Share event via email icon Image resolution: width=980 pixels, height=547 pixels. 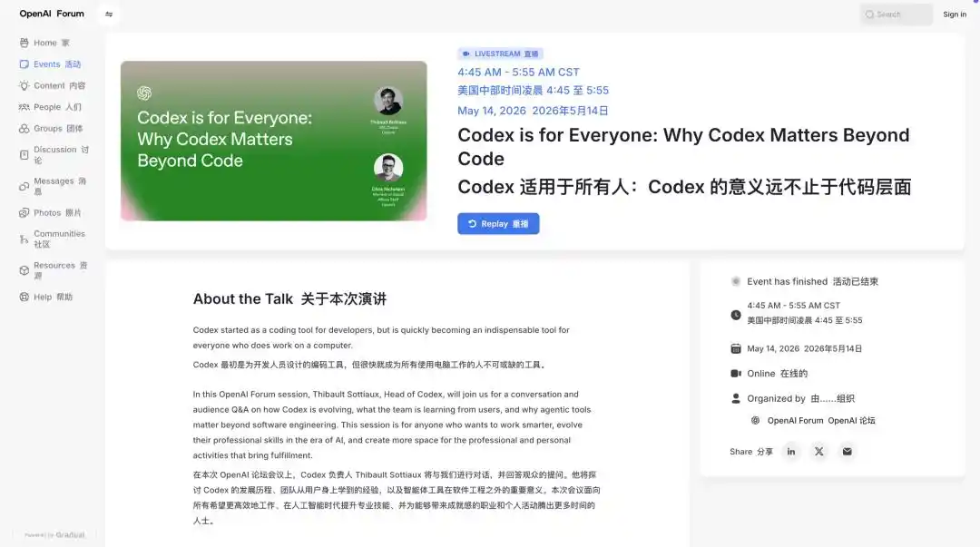(x=847, y=452)
